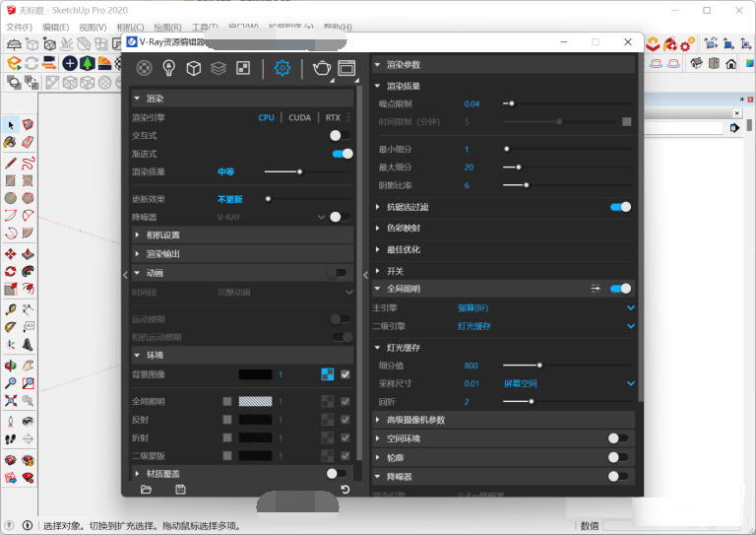Expand the 渲染输出 section
Image resolution: width=756 pixels, height=535 pixels.
[137, 254]
